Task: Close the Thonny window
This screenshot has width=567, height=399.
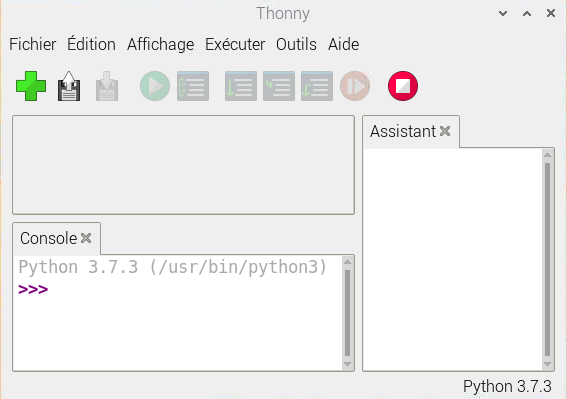Action: (x=551, y=13)
